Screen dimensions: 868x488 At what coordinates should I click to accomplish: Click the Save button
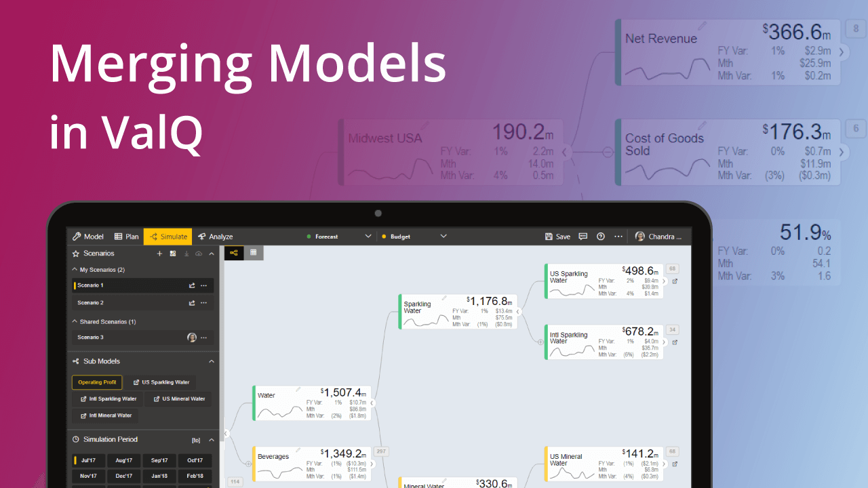pyautogui.click(x=557, y=237)
